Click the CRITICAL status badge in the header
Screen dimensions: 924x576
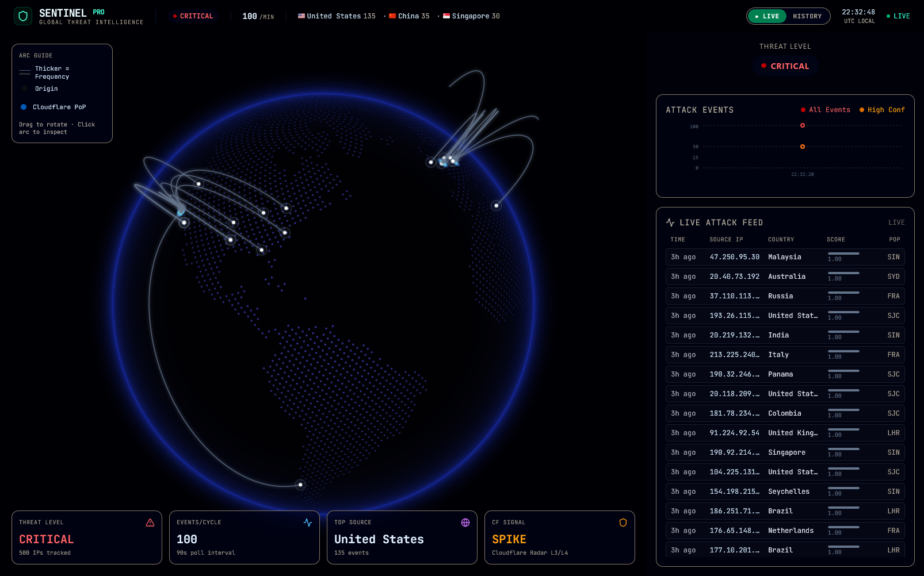tap(193, 16)
